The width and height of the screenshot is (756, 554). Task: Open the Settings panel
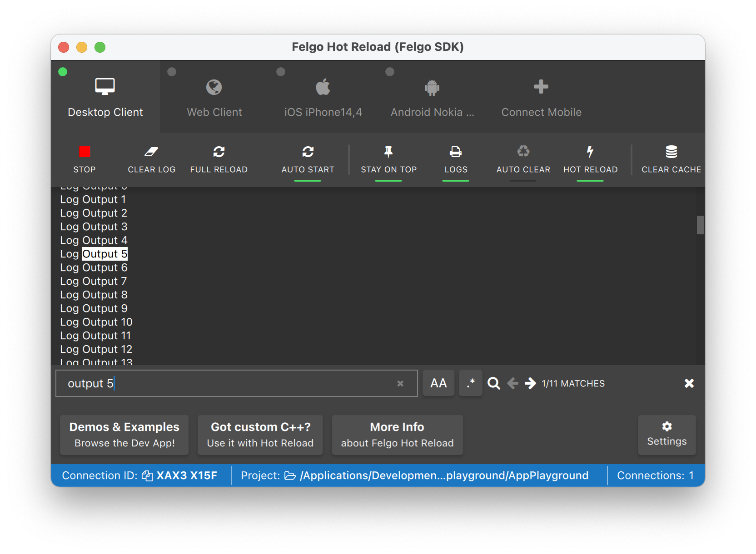666,435
